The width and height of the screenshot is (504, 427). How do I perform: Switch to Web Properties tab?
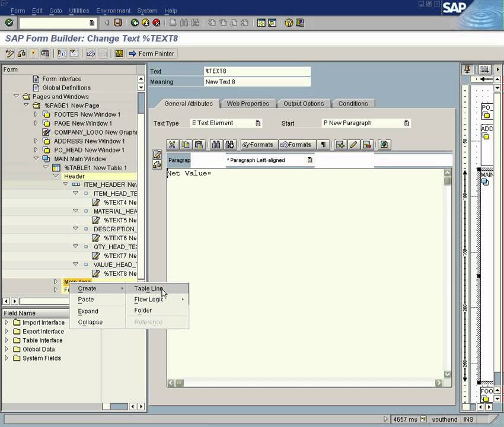tap(248, 104)
